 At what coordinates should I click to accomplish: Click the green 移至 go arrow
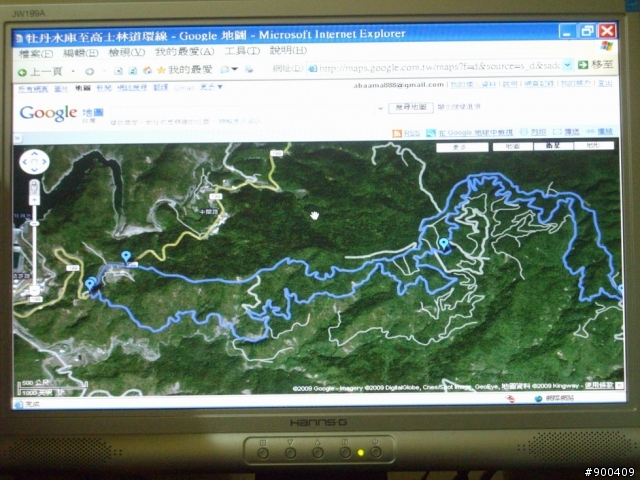[x=583, y=65]
